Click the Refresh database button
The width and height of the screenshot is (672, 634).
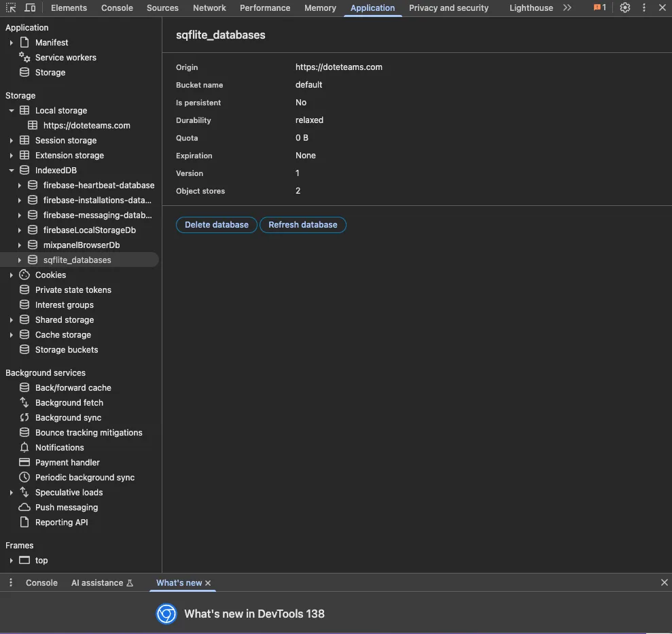tap(302, 225)
